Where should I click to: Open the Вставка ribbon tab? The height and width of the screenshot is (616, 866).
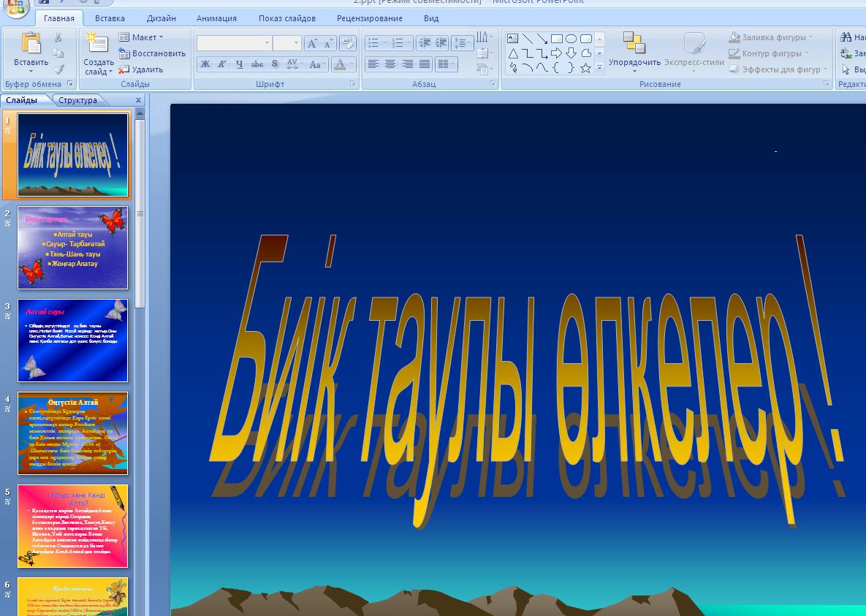(110, 18)
